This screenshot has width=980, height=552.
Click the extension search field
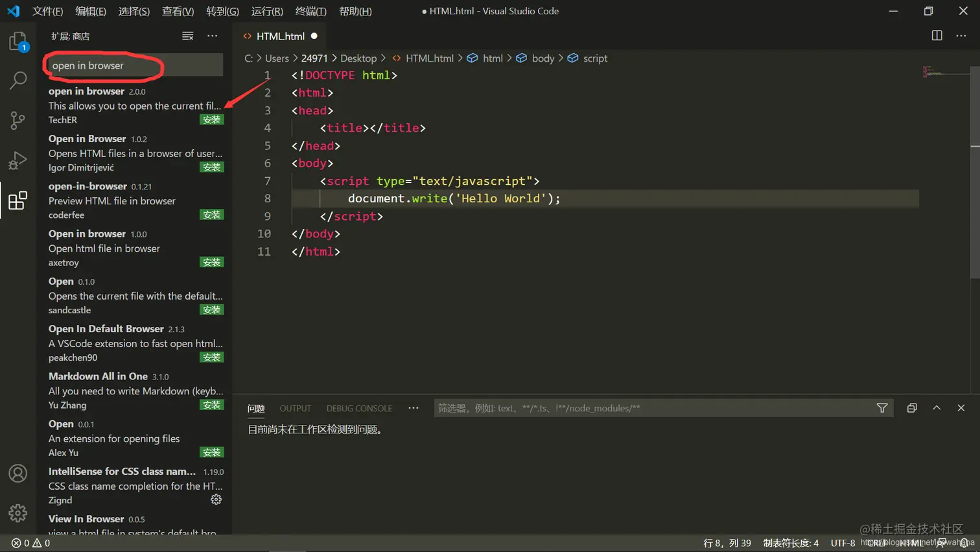(x=134, y=66)
